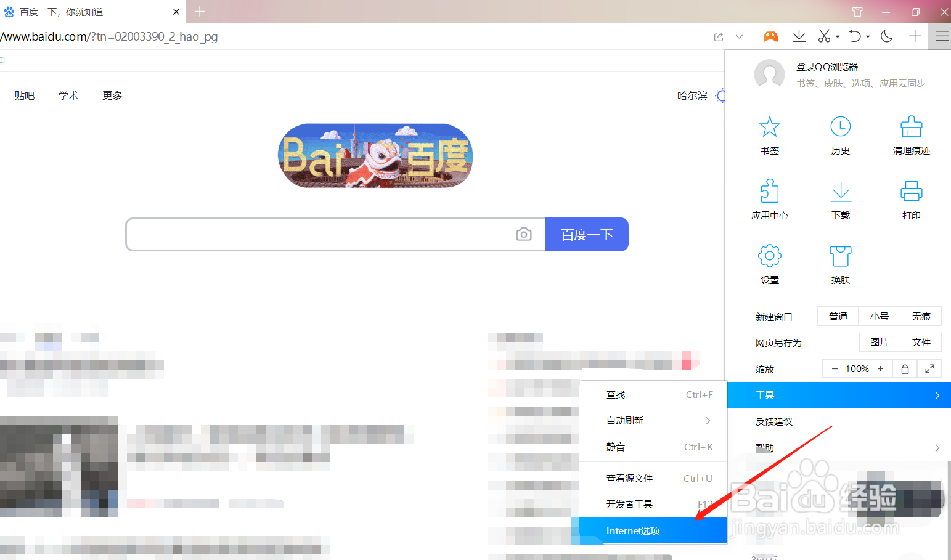
Task: Click the 百度一下 search button
Action: [x=587, y=234]
